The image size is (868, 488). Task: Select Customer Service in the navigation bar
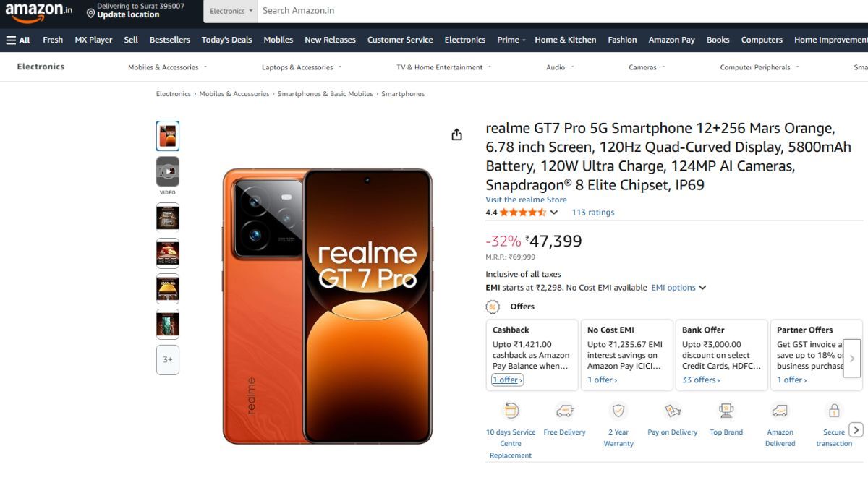point(400,40)
